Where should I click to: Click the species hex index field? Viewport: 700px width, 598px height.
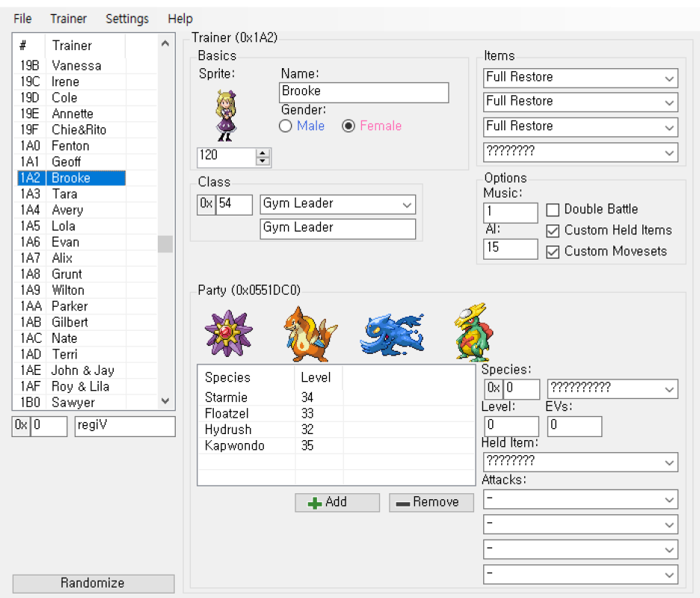[521, 389]
